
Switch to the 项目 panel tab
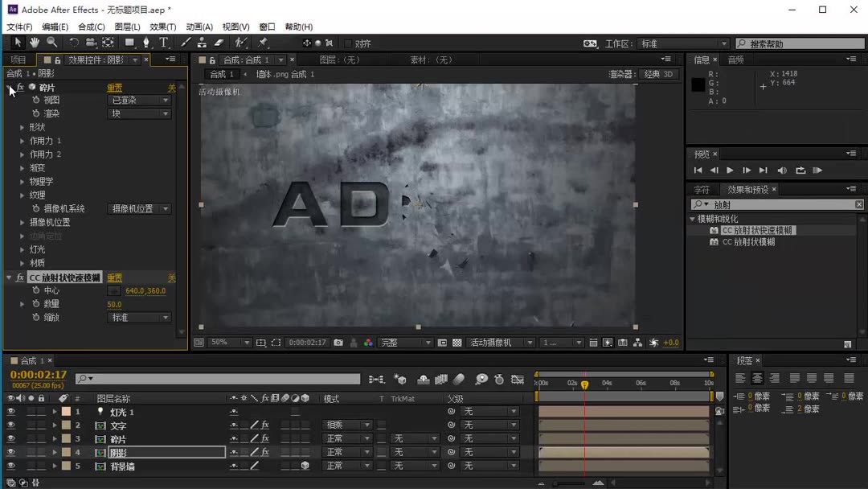(x=18, y=59)
